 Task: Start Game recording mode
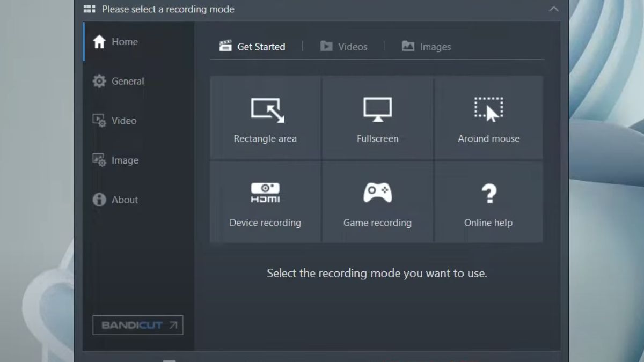(377, 202)
